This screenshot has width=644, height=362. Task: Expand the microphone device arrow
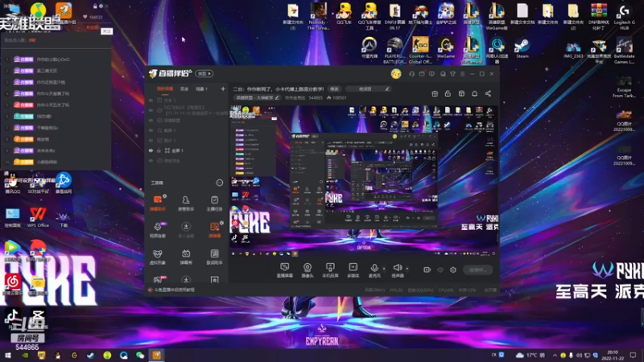384,269
